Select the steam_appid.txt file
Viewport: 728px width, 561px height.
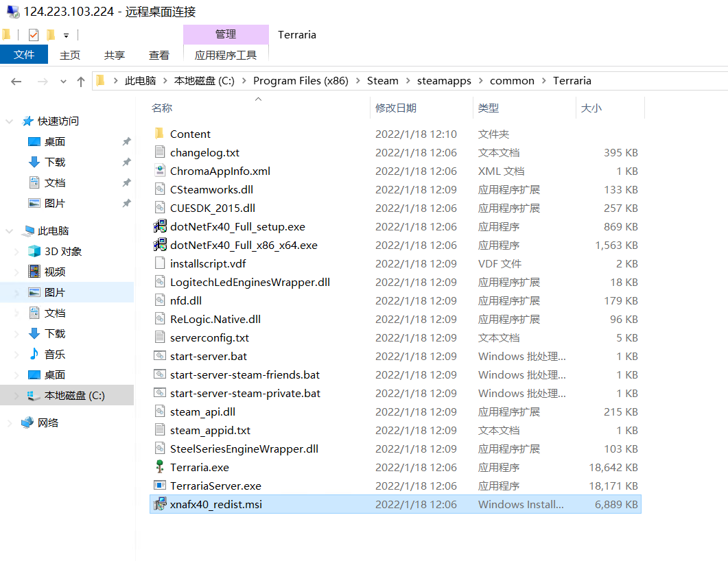point(395,430)
